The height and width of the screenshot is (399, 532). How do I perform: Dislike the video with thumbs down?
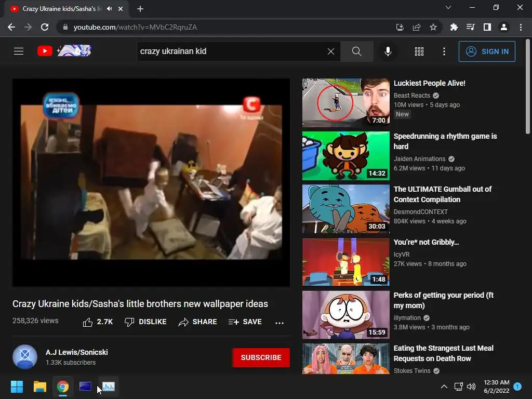coord(145,322)
